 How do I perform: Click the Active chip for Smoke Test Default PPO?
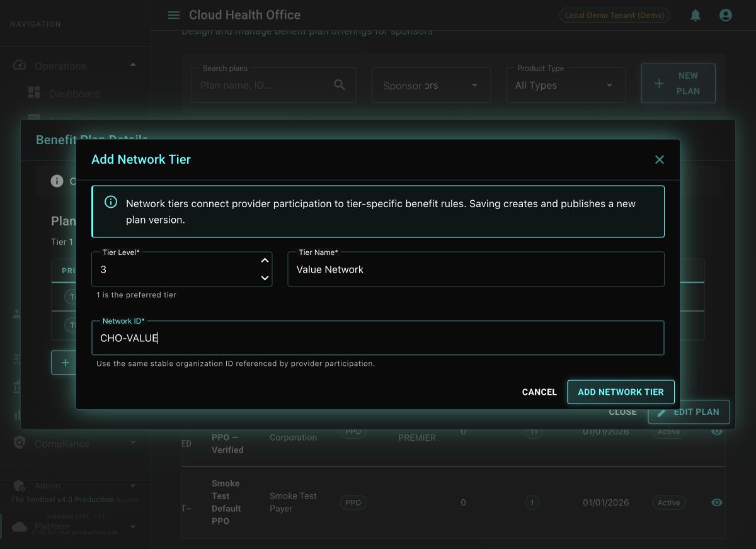tap(668, 502)
